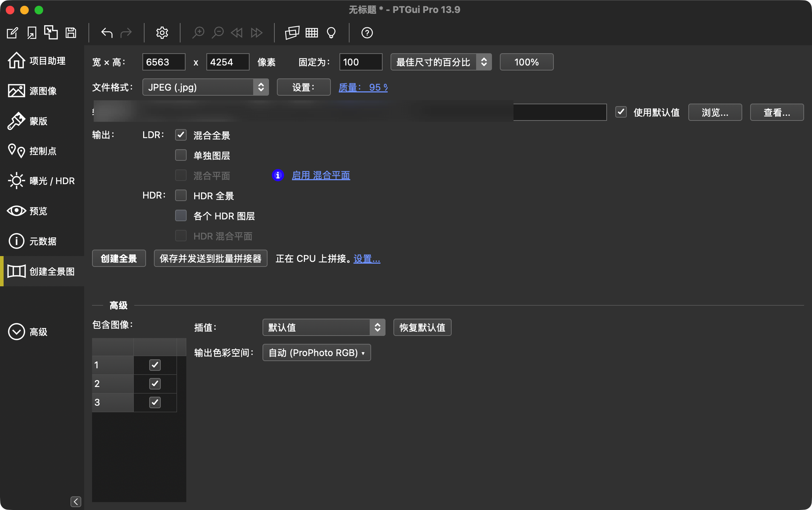Click the fast-forward double-arrow icon

[x=256, y=33]
